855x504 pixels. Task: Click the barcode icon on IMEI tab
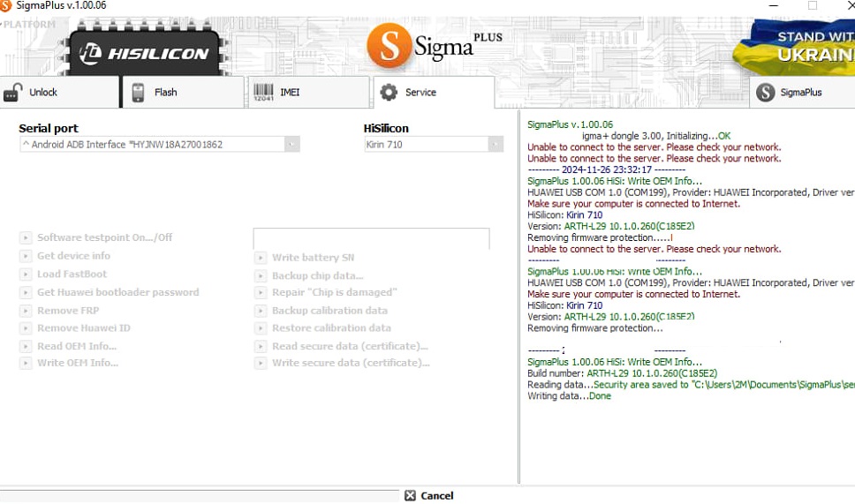tap(263, 92)
